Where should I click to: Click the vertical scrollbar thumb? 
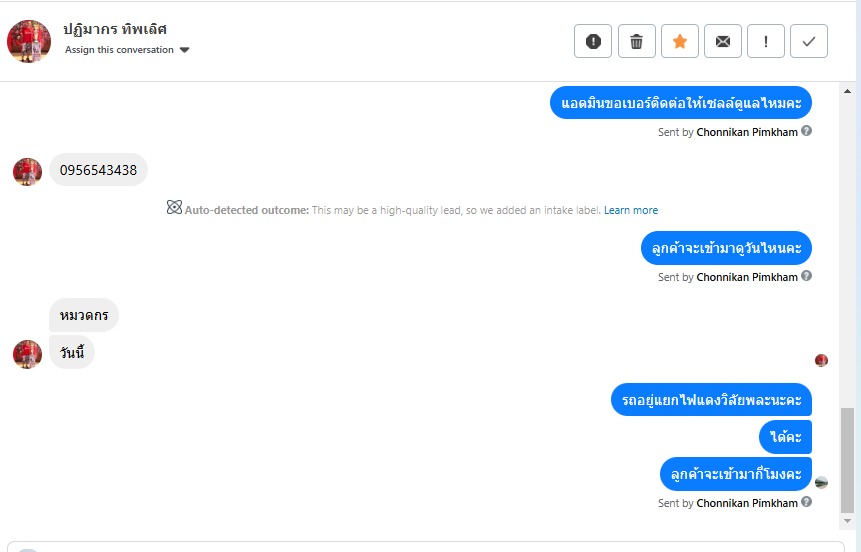tap(847, 460)
